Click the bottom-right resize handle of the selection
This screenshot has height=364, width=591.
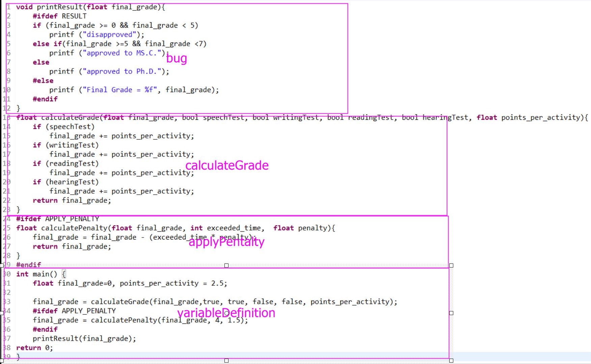pyautogui.click(x=451, y=361)
